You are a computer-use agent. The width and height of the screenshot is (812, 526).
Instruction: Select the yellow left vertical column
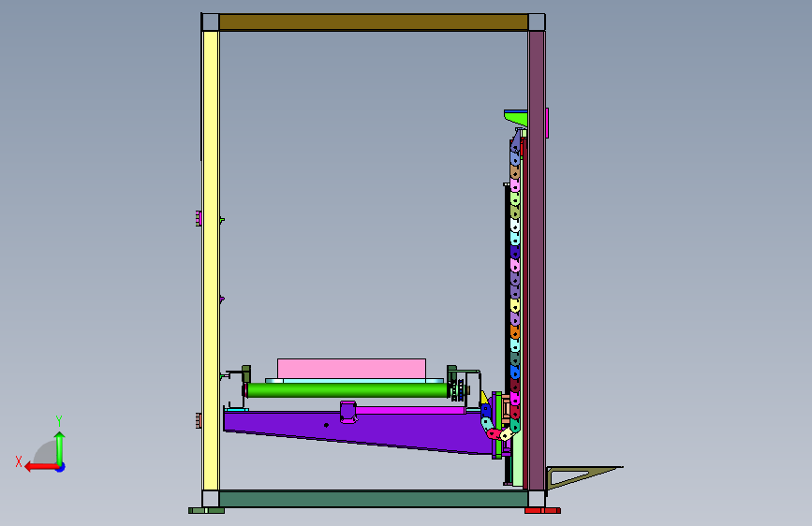(x=211, y=260)
